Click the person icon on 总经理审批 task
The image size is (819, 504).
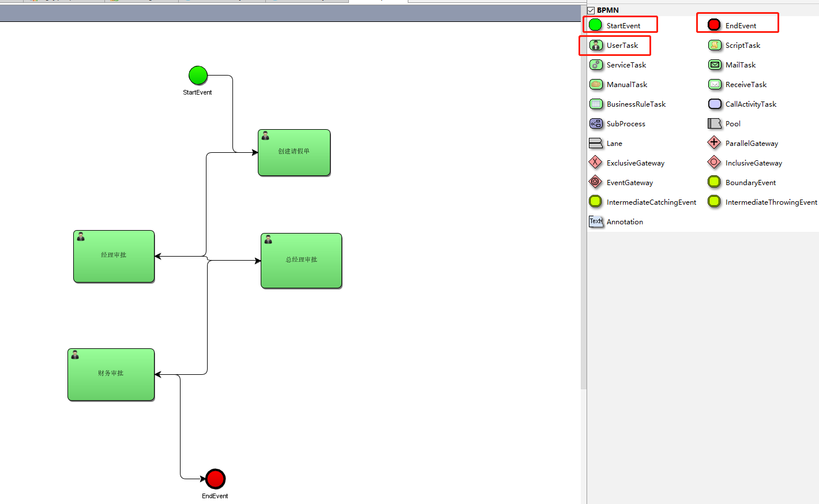point(268,240)
